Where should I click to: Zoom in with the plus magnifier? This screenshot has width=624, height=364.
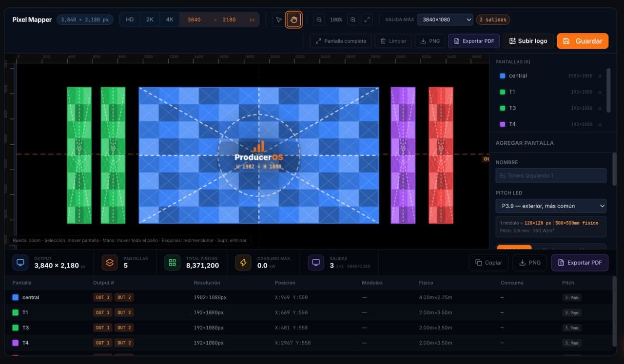click(x=353, y=20)
